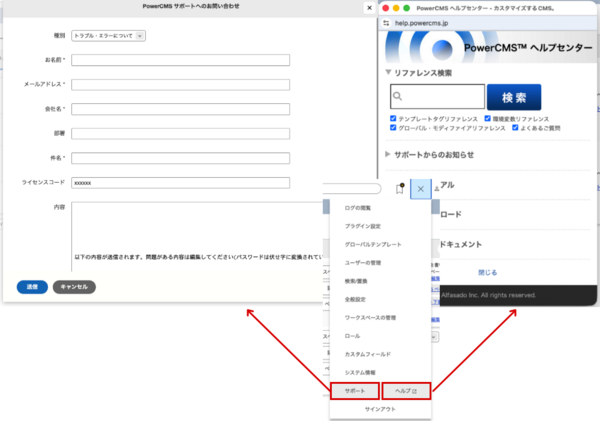Open site settings icon beside help.powercms.jp
The image size is (600, 421).
click(386, 23)
